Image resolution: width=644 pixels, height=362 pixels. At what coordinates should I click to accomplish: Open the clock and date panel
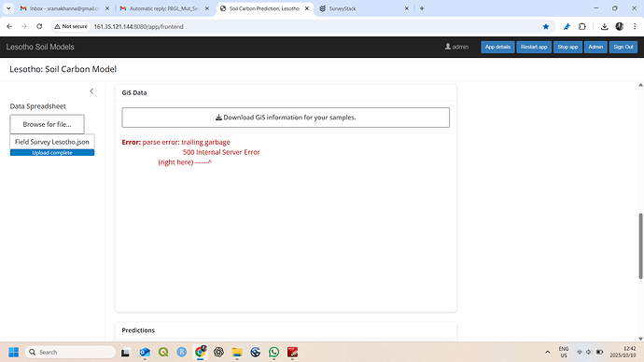[623, 352]
